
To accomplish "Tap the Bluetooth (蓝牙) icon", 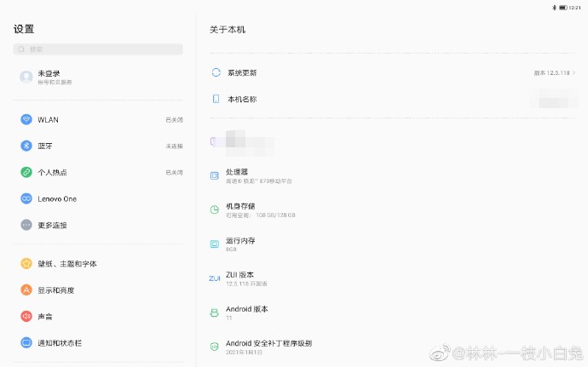I will point(26,146).
